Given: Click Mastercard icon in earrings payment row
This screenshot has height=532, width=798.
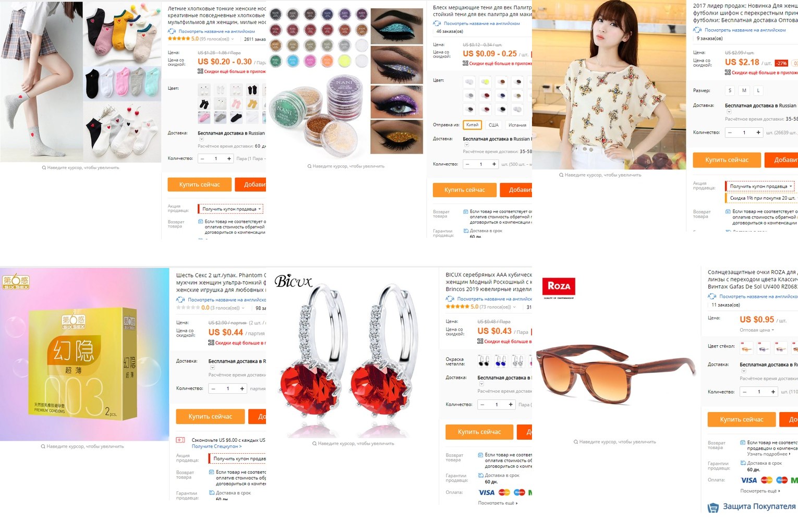Looking at the screenshot, I should (504, 492).
